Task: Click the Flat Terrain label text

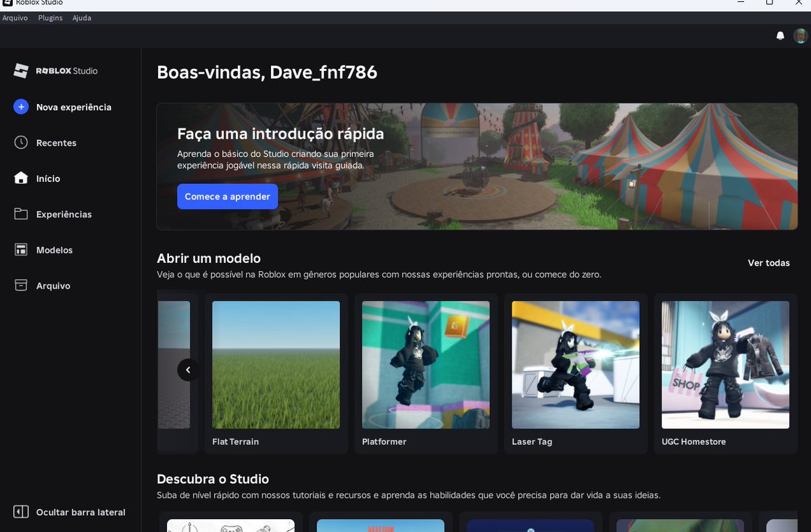Action: [x=235, y=441]
